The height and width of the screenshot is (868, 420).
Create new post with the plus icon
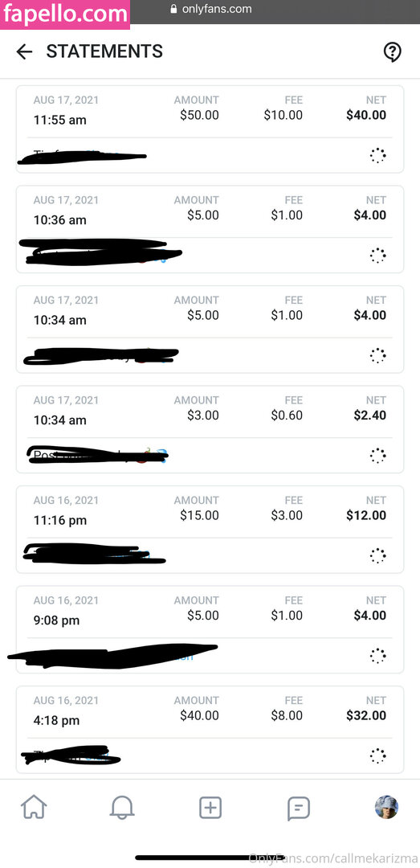(210, 808)
